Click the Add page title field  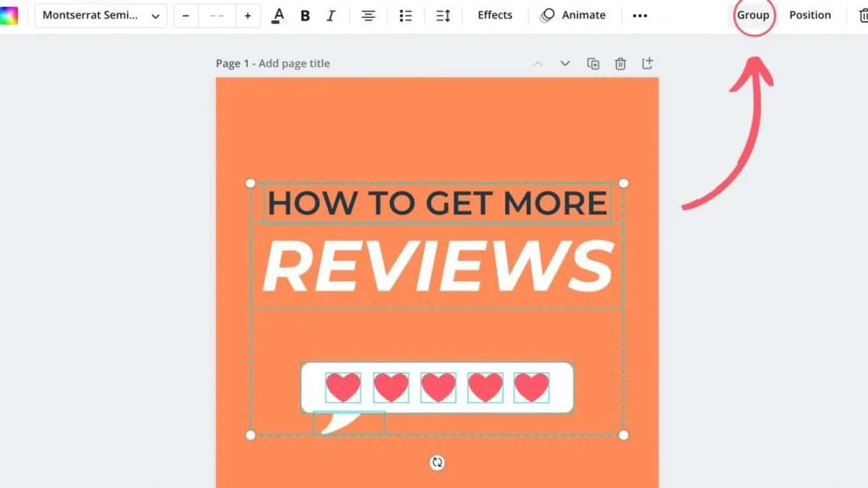(293, 63)
